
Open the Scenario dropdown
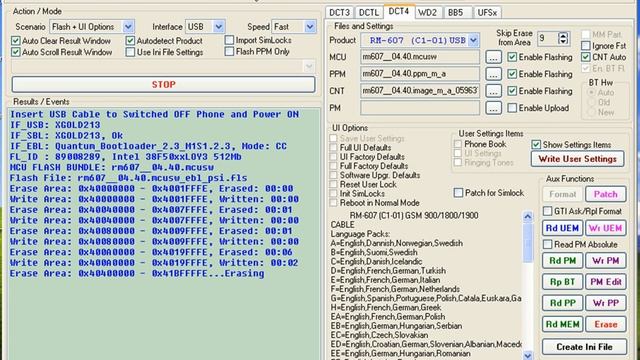pyautogui.click(x=128, y=27)
